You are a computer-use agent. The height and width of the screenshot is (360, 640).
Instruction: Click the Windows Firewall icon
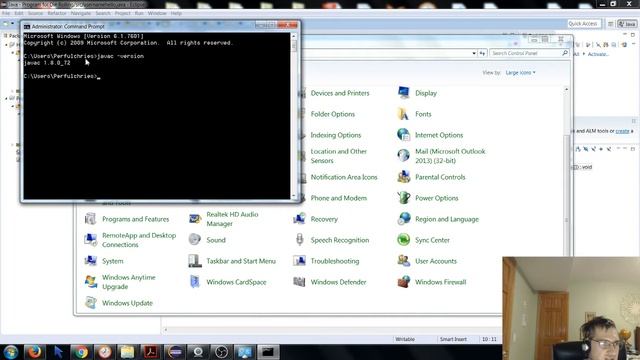(404, 282)
